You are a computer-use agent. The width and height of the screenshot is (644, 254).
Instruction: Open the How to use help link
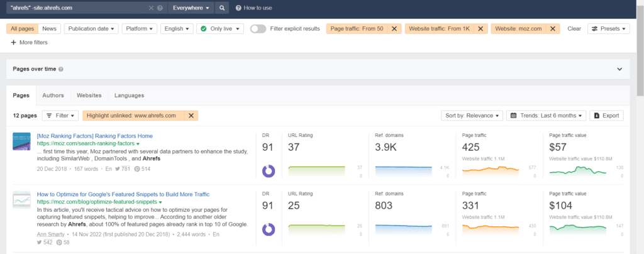[x=253, y=8]
